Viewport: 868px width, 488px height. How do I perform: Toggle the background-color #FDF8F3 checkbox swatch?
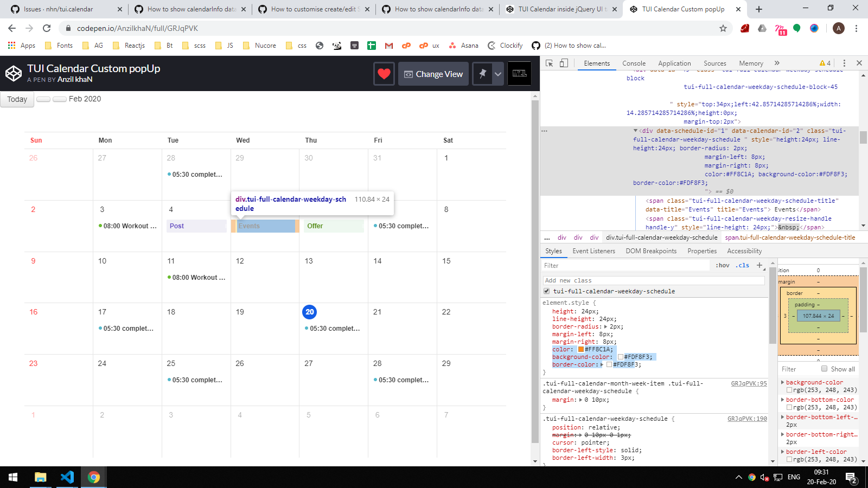[x=620, y=357]
